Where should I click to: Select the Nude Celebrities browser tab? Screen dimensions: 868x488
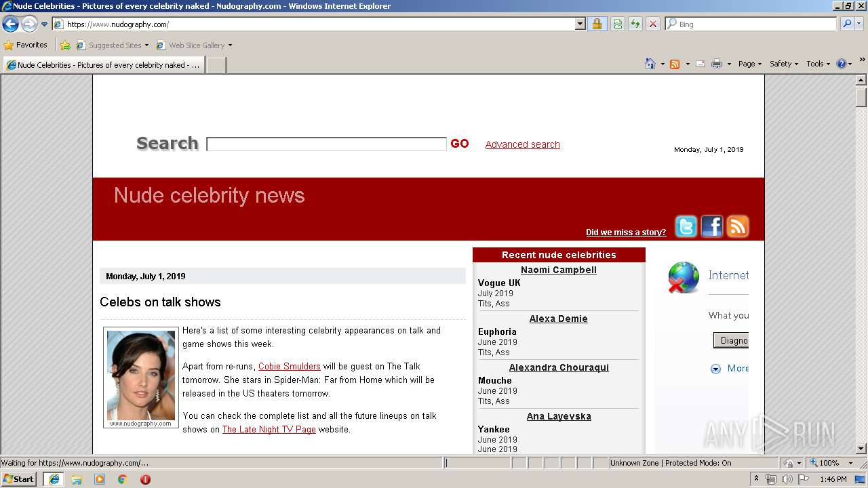(103, 65)
